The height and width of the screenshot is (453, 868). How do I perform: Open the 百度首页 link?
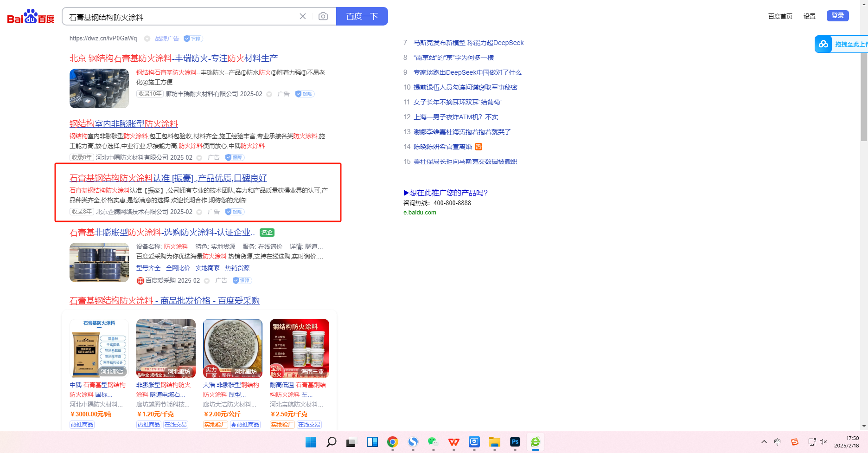coord(780,16)
